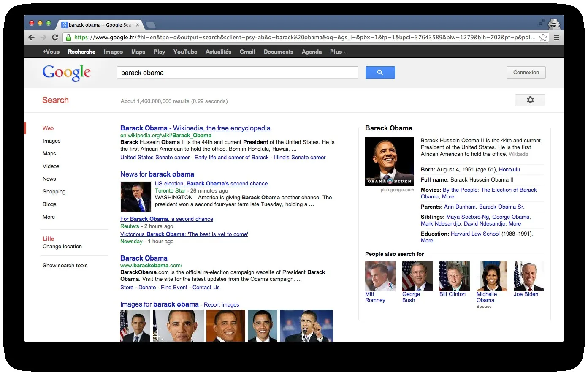Viewport: 588px width, 375px height.
Task: Bookmark the page with the star icon
Action: tap(543, 37)
